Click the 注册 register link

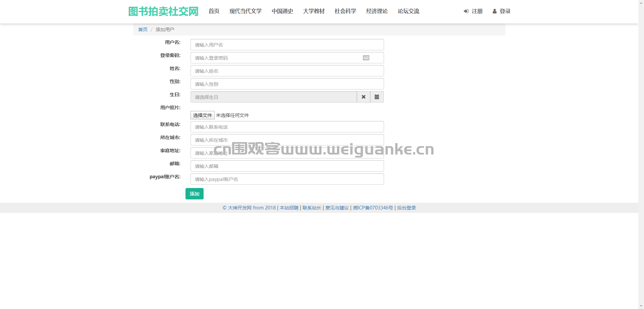tap(477, 11)
